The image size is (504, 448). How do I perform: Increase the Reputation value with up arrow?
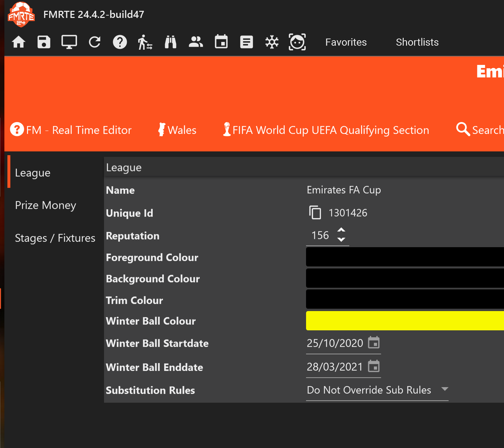(342, 230)
